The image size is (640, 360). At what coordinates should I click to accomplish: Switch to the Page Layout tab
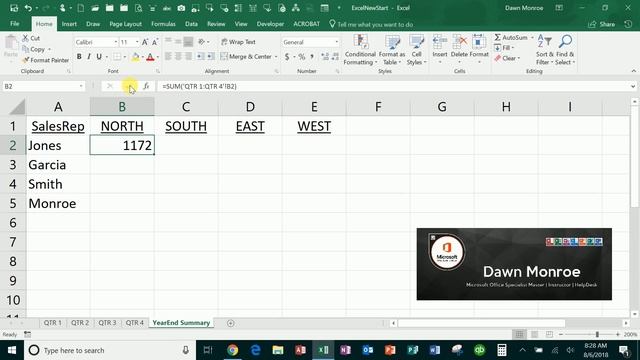[x=125, y=24]
